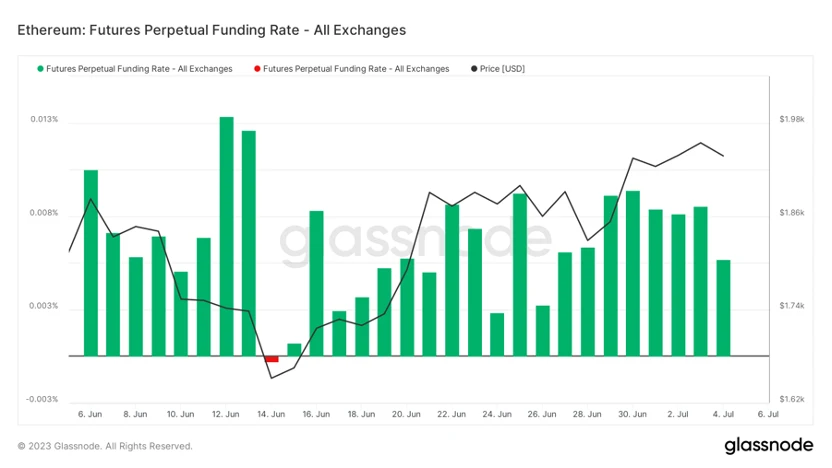Image resolution: width=832 pixels, height=468 pixels.
Task: Click the $1.98k right axis label
Action: (791, 120)
